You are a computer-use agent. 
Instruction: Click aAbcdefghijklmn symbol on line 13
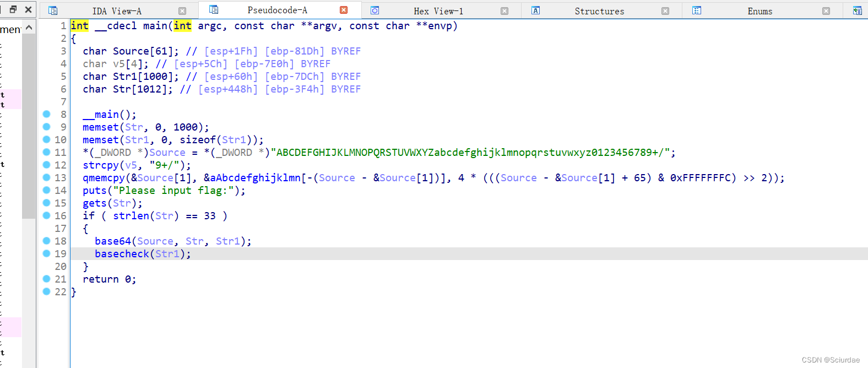click(x=256, y=178)
